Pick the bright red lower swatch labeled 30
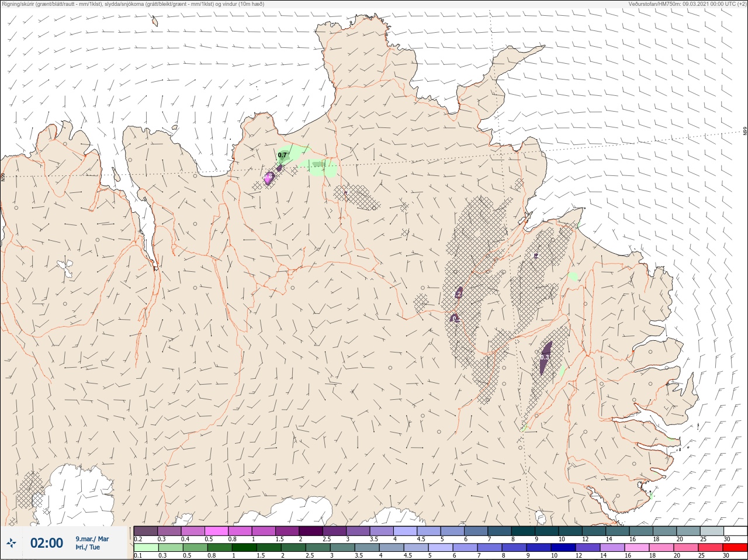Image resolution: width=748 pixels, height=560 pixels. pos(735,548)
